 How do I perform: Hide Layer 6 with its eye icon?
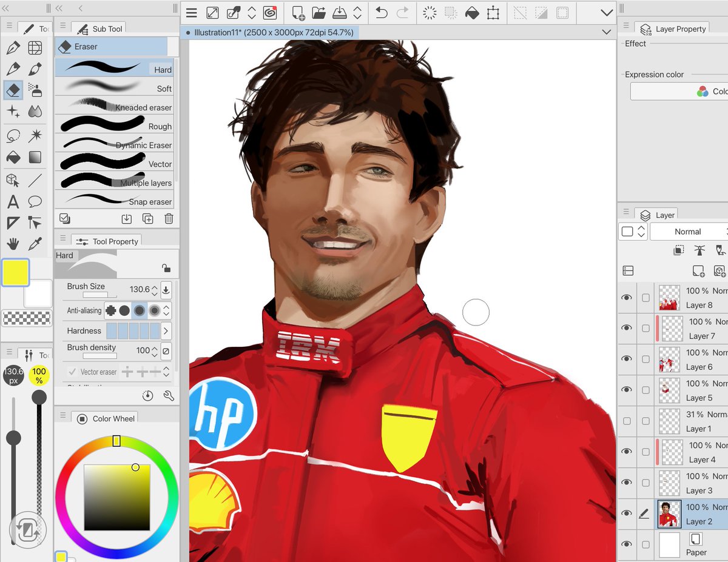pos(627,359)
